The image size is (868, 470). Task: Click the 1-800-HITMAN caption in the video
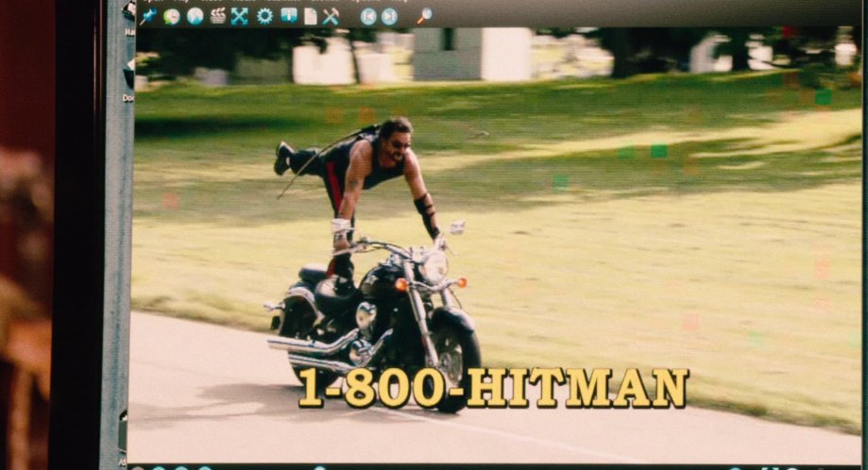click(x=493, y=388)
